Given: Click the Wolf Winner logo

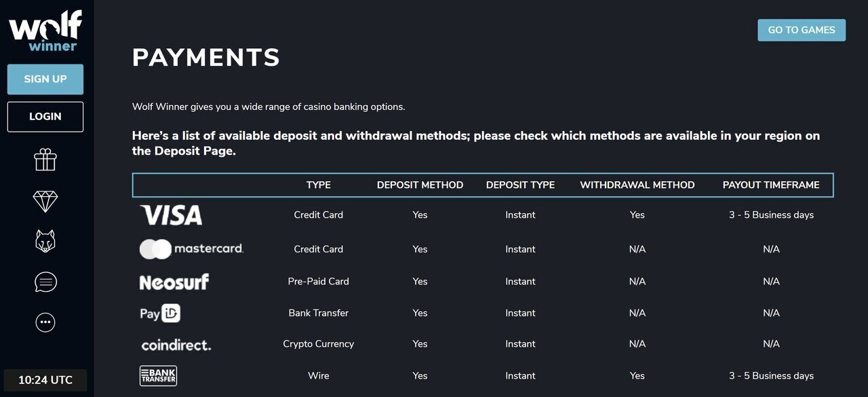Looking at the screenshot, I should click(x=45, y=31).
